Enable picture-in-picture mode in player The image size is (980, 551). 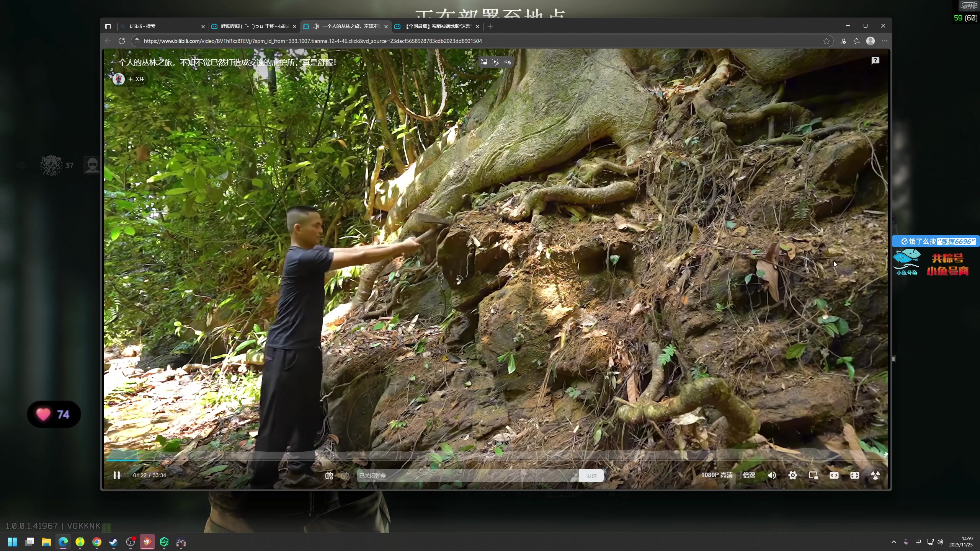813,475
